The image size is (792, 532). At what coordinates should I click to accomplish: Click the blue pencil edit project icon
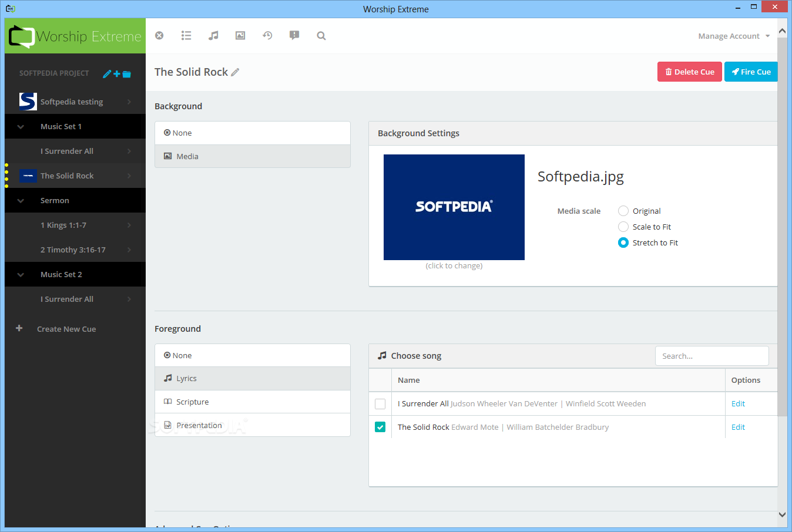(x=107, y=73)
